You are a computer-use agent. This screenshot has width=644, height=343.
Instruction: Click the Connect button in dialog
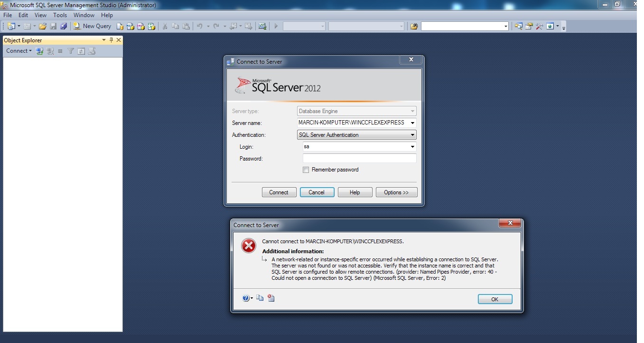[279, 192]
